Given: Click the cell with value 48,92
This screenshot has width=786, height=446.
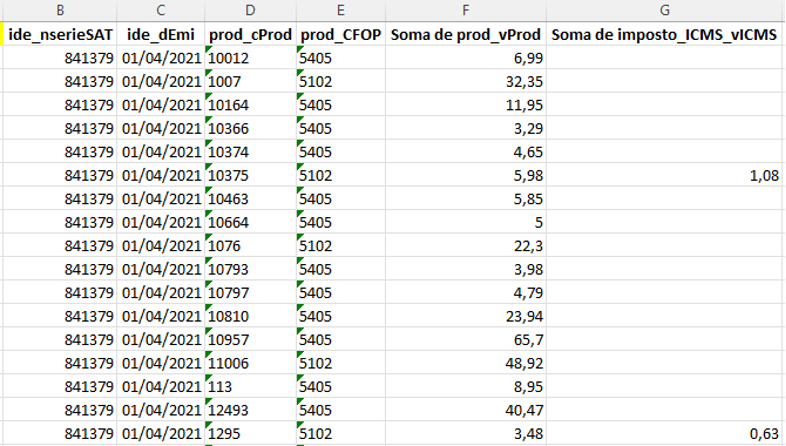Looking at the screenshot, I should [466, 363].
